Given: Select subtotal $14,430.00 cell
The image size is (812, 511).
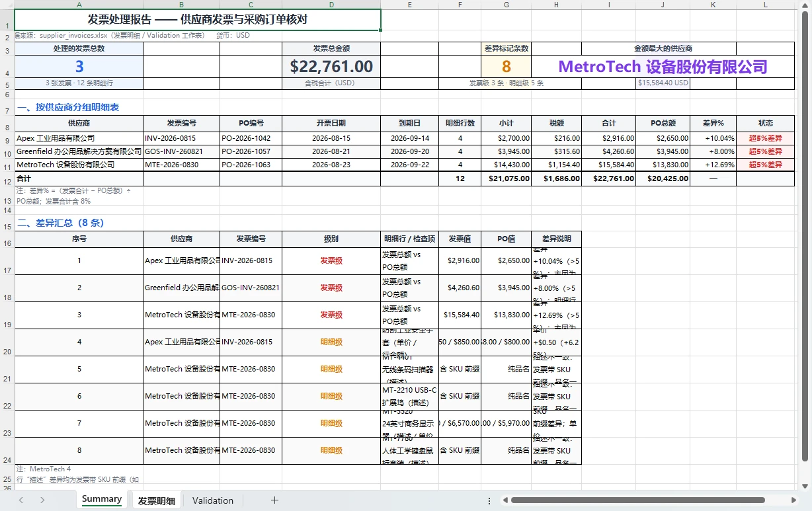Looking at the screenshot, I should point(507,165).
